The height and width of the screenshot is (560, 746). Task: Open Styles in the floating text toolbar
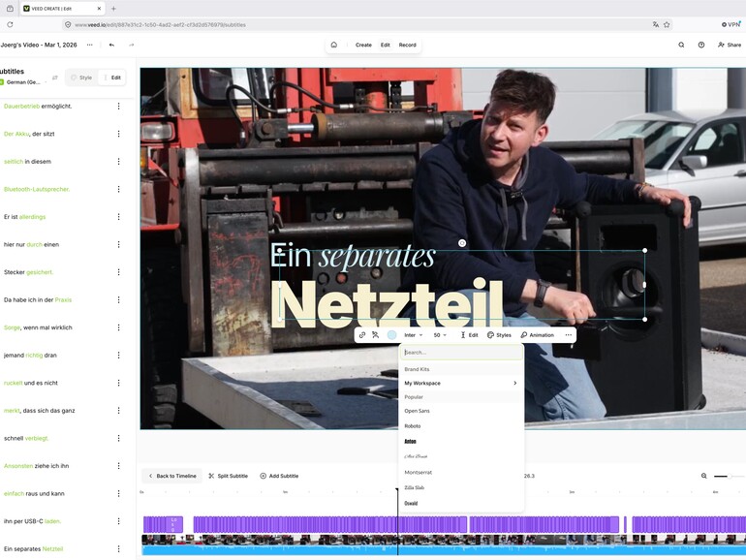click(x=499, y=335)
